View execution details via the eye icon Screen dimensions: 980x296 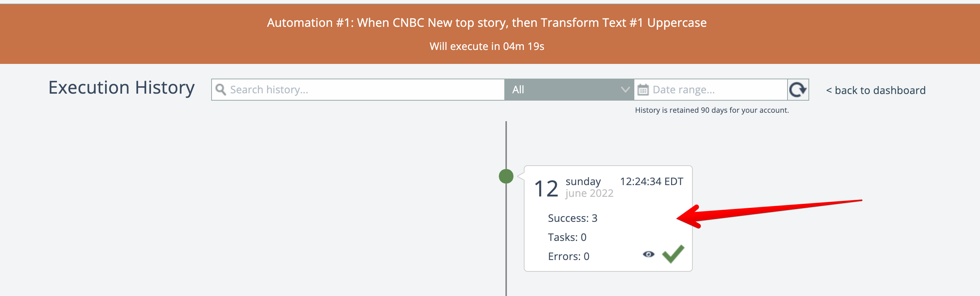(x=649, y=254)
